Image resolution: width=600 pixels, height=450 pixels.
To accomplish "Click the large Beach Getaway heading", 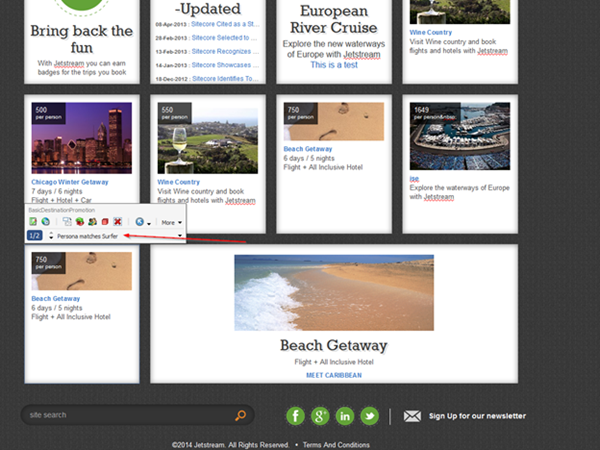I will point(334,345).
